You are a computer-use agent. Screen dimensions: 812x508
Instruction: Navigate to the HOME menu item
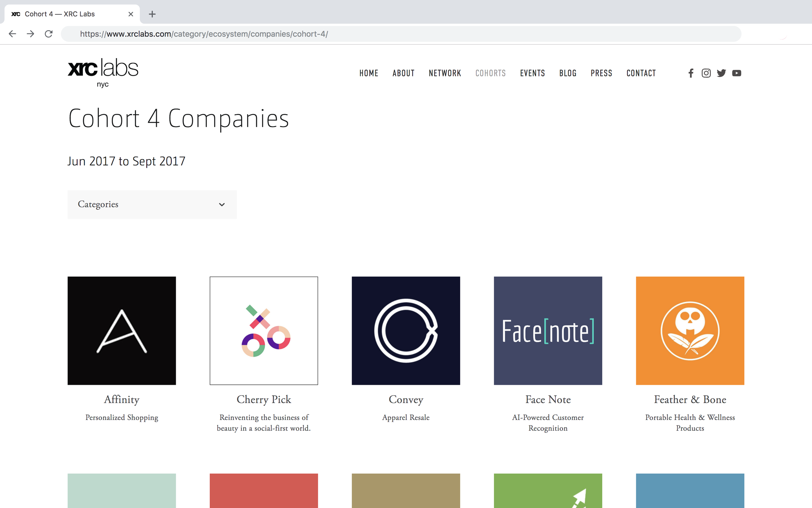coord(369,72)
